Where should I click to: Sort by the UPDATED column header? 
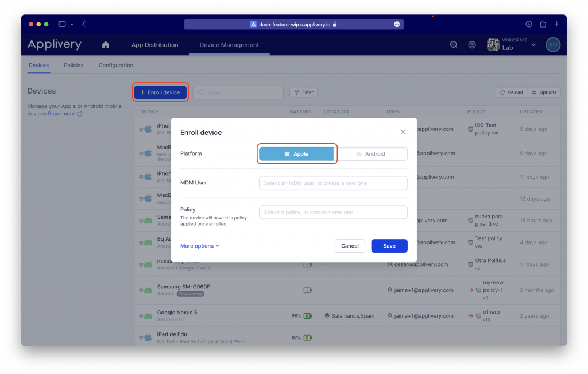coord(531,112)
